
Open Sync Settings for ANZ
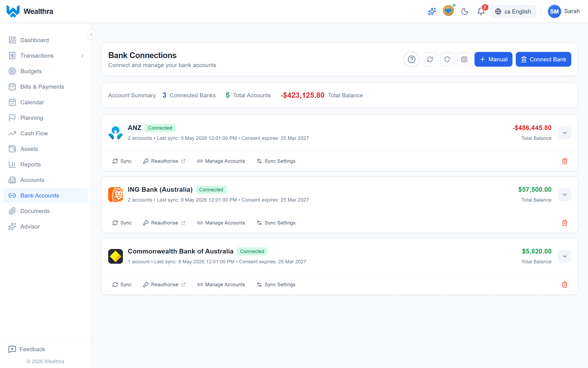[x=276, y=161]
